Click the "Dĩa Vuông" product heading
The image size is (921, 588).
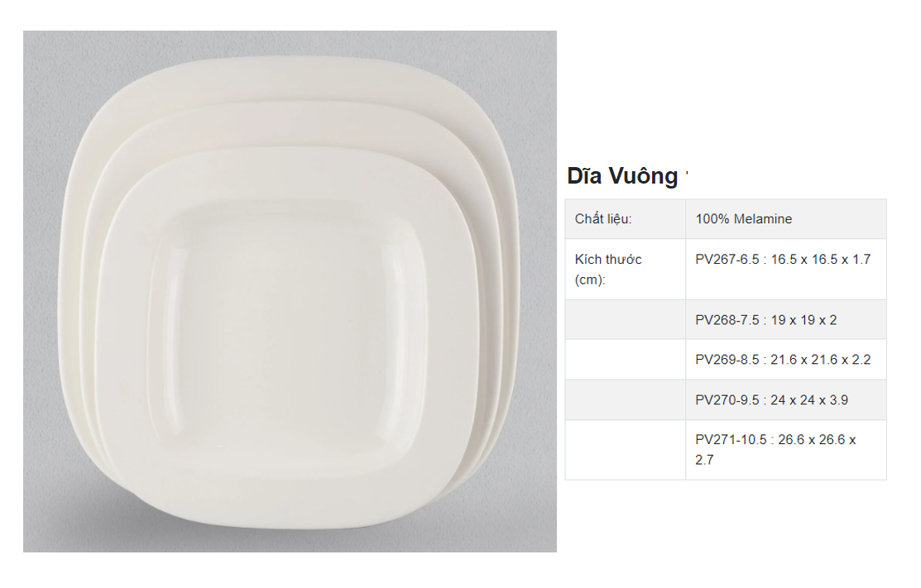[x=621, y=176]
